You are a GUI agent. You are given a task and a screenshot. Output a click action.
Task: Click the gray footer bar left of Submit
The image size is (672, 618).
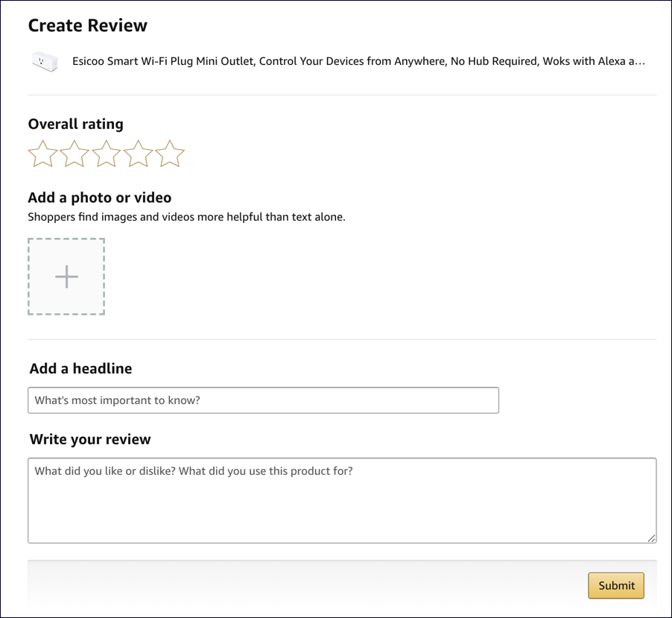298,585
